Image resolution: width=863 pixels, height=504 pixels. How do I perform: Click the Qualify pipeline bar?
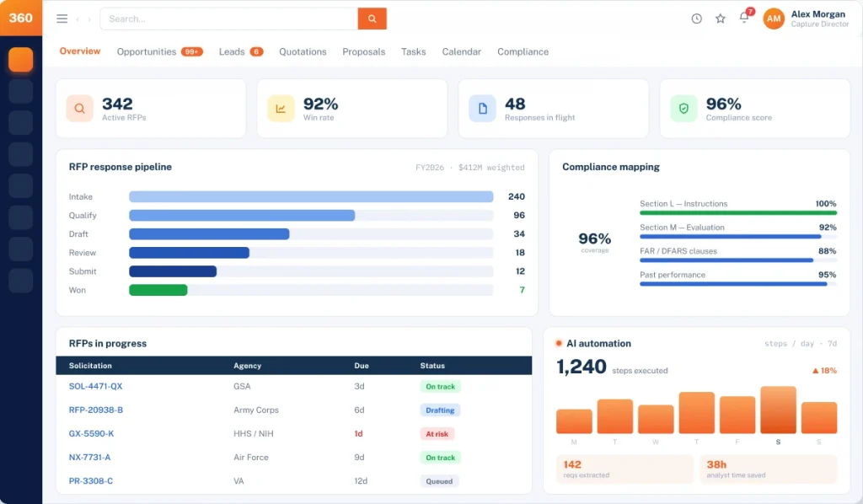[x=242, y=215]
